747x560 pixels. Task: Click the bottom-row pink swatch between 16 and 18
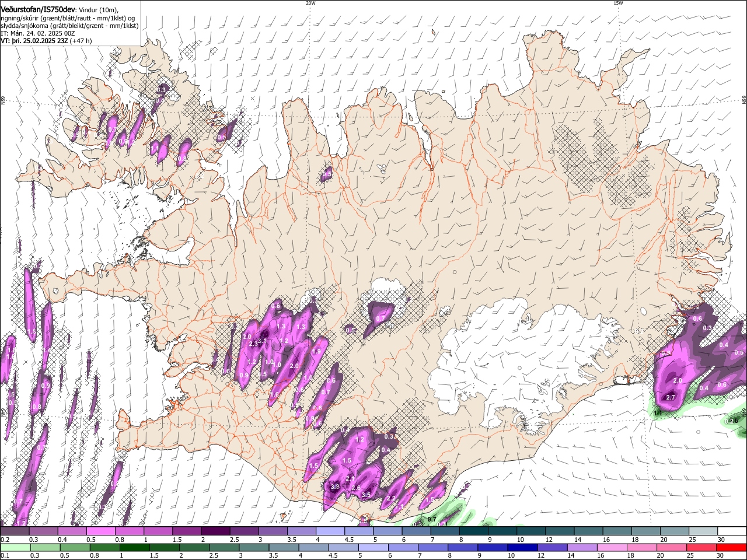[612, 548]
